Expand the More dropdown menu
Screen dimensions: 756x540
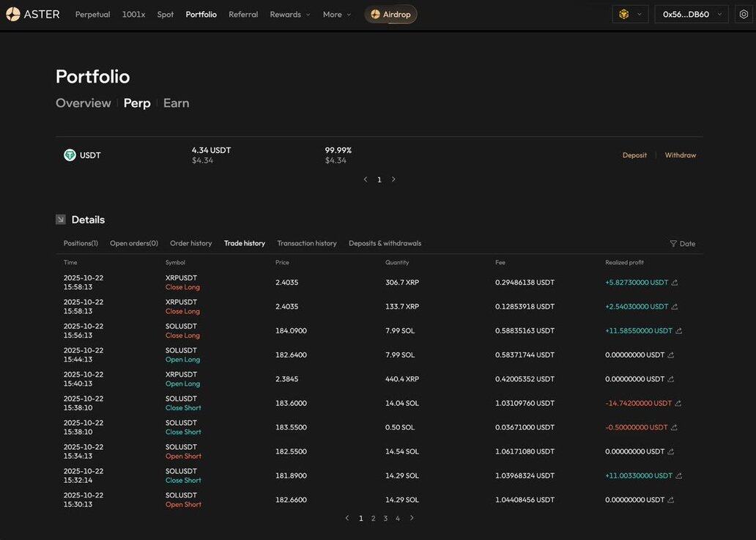point(337,15)
